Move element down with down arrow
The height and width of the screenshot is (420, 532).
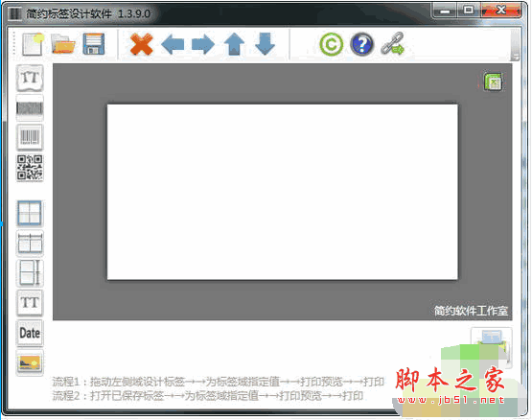coord(265,44)
